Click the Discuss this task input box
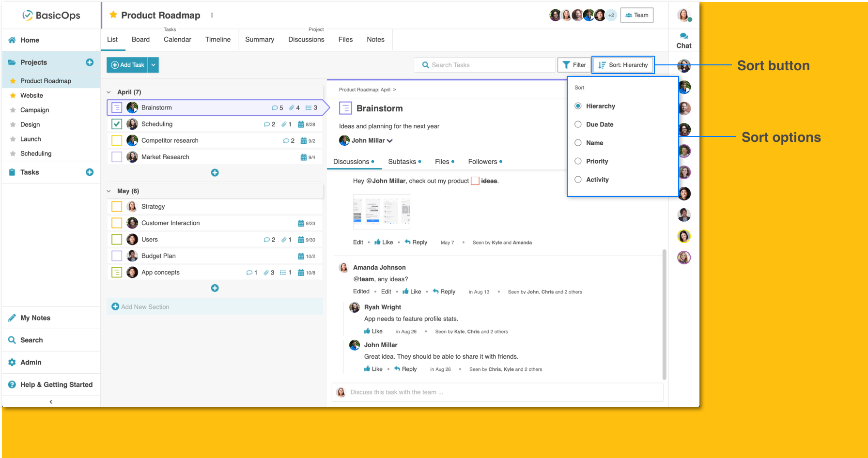The width and height of the screenshot is (868, 458). 497,392
